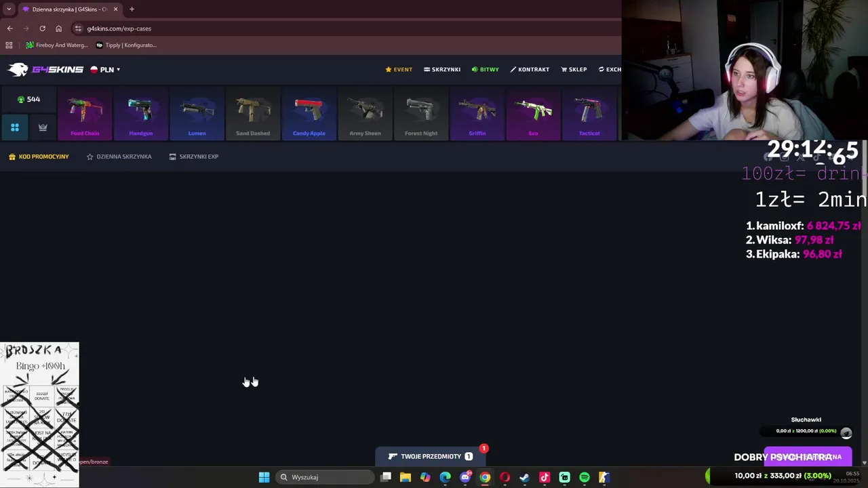Open TWOJE PRZEDMIOTY inventory button
This screenshot has height=488, width=868.
pyautogui.click(x=430, y=456)
